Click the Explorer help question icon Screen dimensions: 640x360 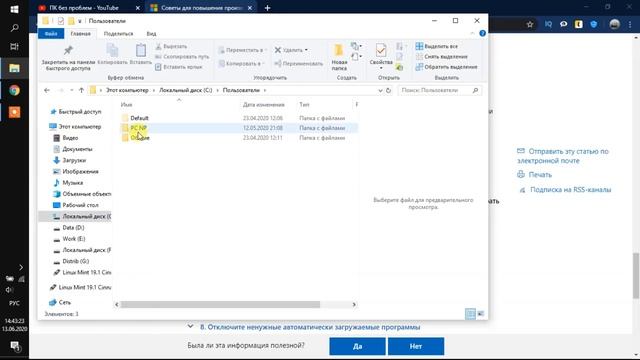click(482, 33)
